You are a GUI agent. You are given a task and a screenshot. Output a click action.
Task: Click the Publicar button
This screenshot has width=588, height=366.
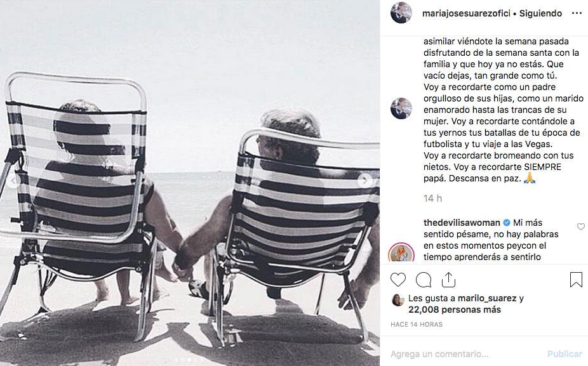[565, 354]
